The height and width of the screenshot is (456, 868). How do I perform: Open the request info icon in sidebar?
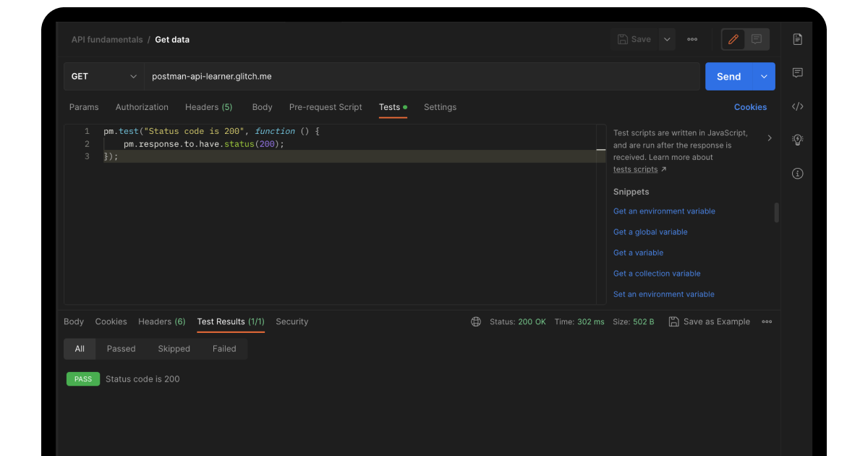tap(797, 174)
